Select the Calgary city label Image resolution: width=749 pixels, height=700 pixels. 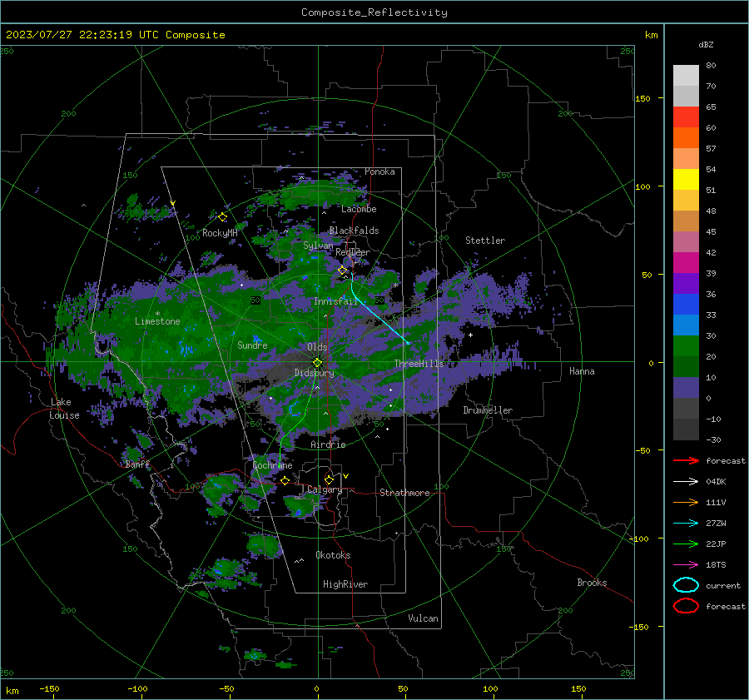(325, 489)
